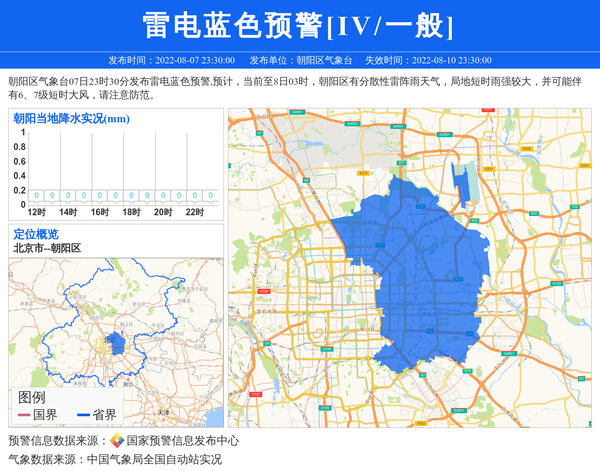Screen dimensions: 600x471
Task: Click the 0 data marker above 18时
Action: coord(131,196)
